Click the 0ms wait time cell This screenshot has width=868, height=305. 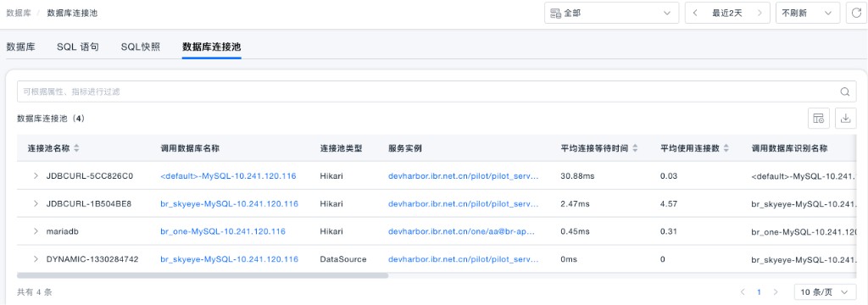tap(569, 259)
